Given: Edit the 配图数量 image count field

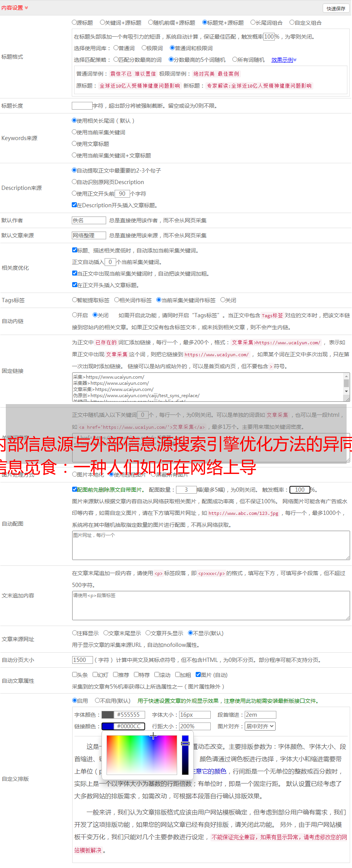Looking at the screenshot, I should tap(186, 490).
